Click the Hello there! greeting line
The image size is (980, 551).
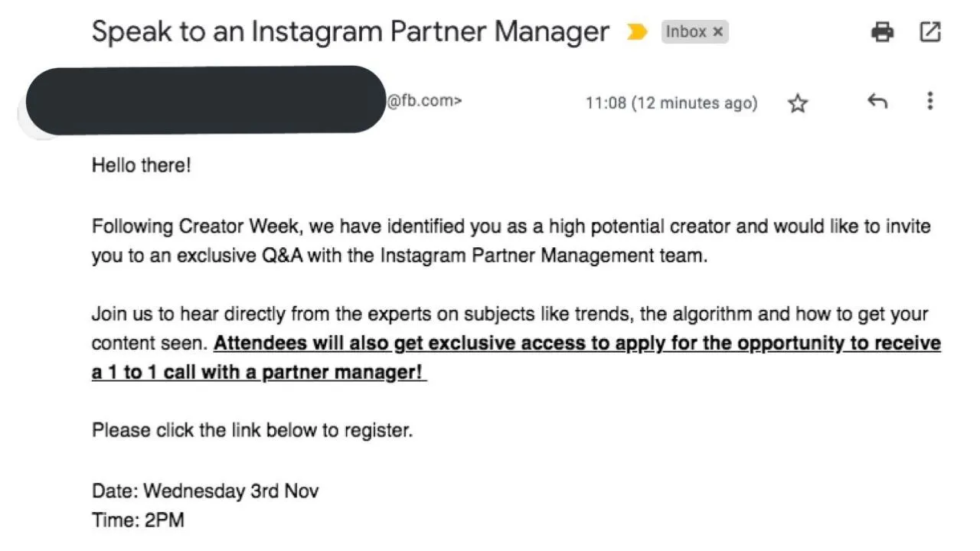[141, 165]
